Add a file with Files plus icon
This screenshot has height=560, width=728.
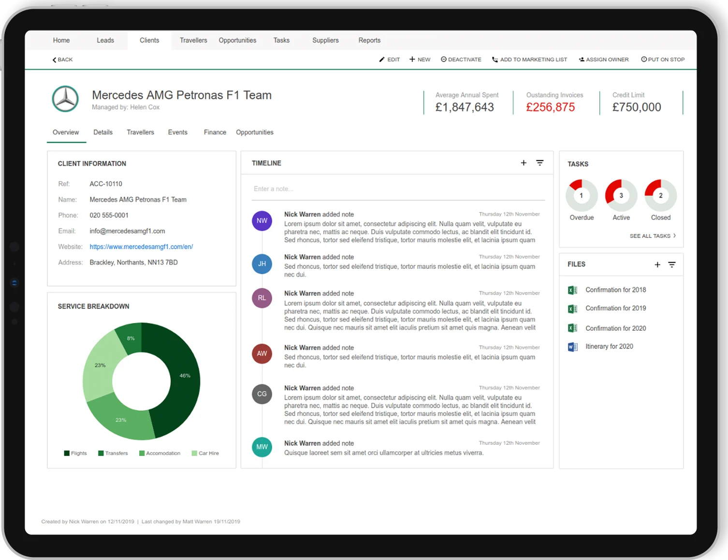tap(657, 265)
